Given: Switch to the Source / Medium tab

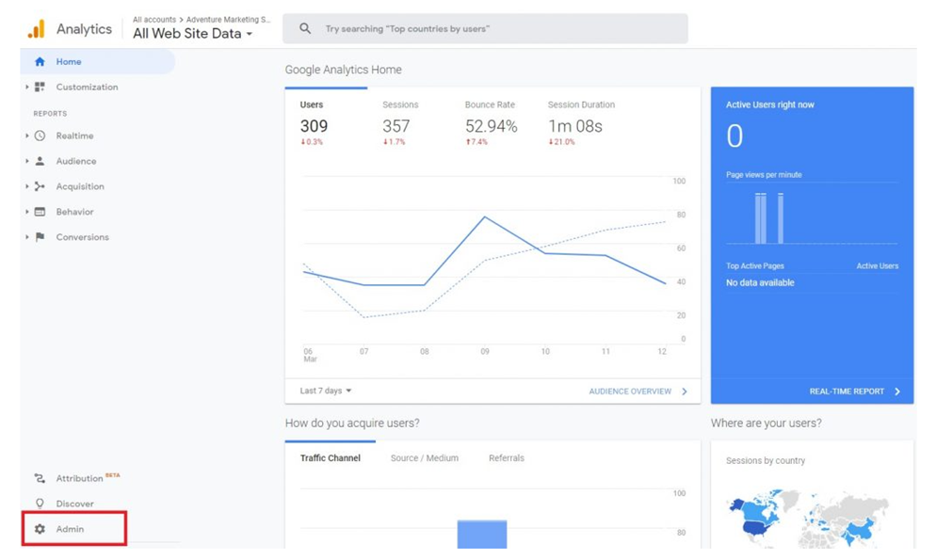Looking at the screenshot, I should pos(424,458).
